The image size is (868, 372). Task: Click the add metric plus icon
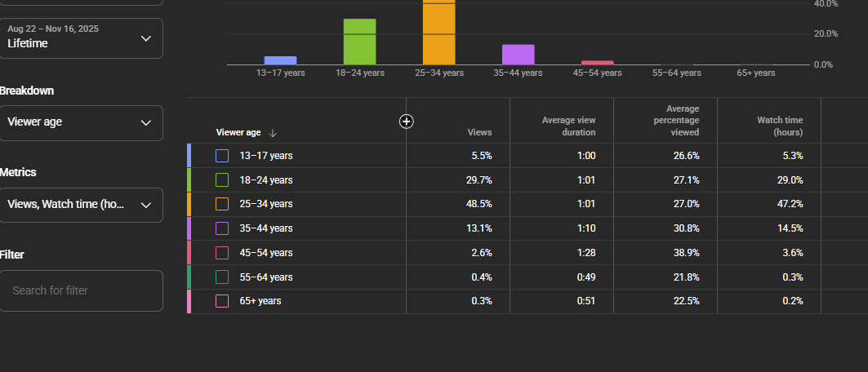coord(407,122)
